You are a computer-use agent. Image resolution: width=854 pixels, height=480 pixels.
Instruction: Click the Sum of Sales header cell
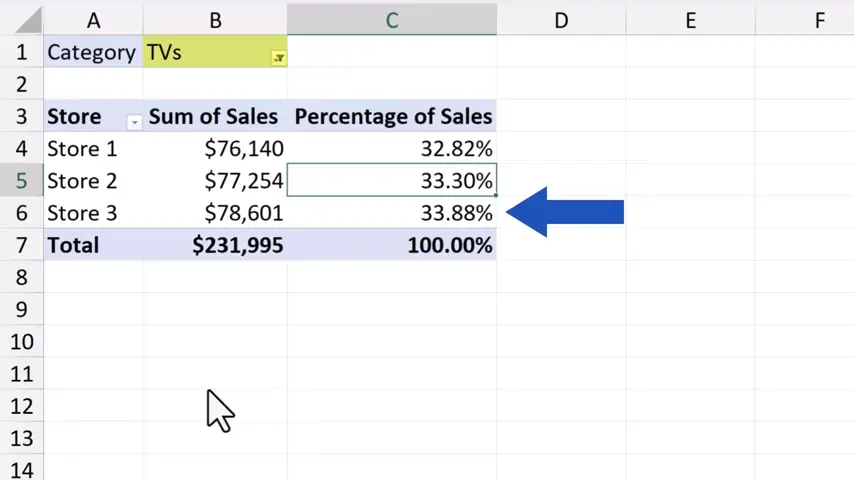coord(214,116)
